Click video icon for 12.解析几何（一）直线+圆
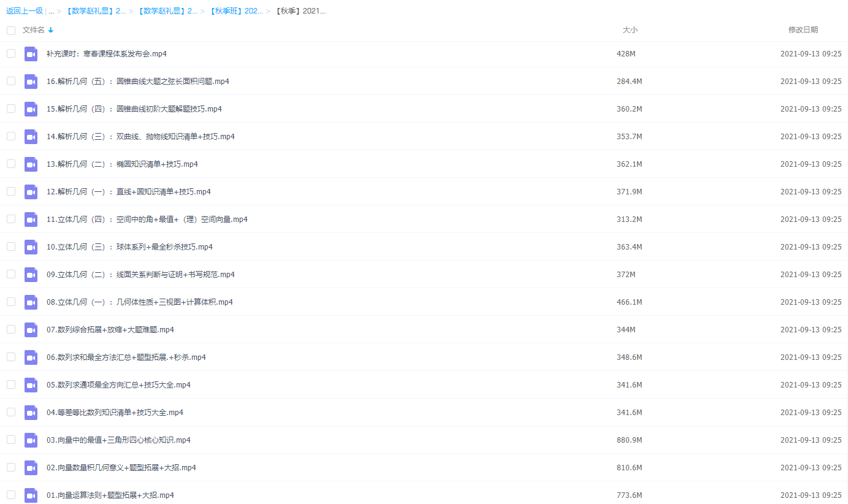 [31, 192]
